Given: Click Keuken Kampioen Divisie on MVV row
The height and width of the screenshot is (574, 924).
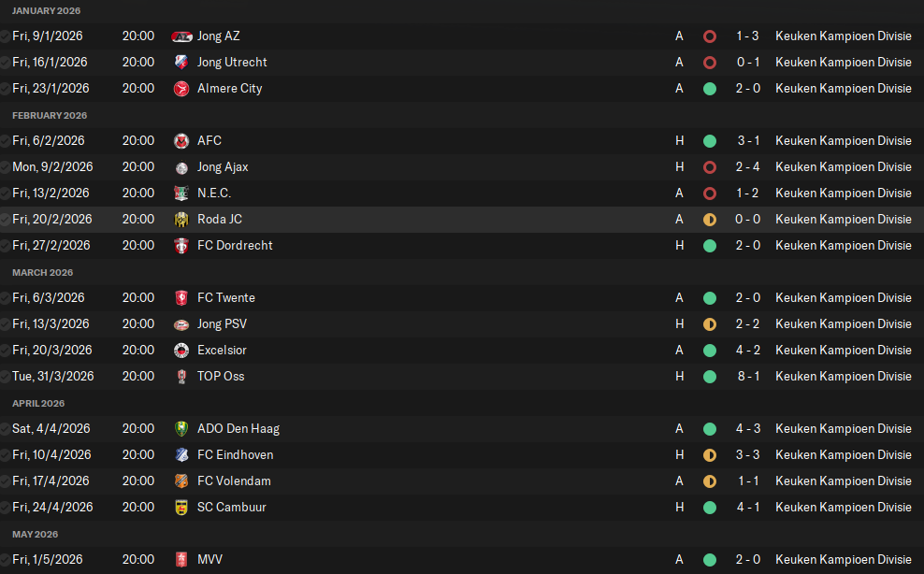Looking at the screenshot, I should click(x=844, y=560).
